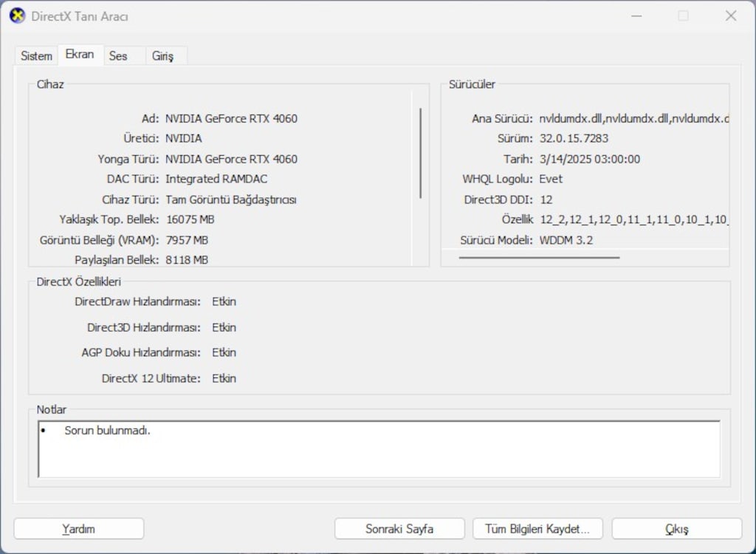756x554 pixels.
Task: Click the AGP Doku Hızlandırması Etkin value
Action: click(224, 353)
